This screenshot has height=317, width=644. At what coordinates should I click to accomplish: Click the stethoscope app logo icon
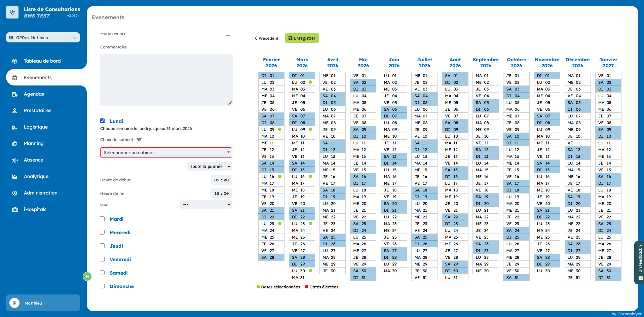12,12
